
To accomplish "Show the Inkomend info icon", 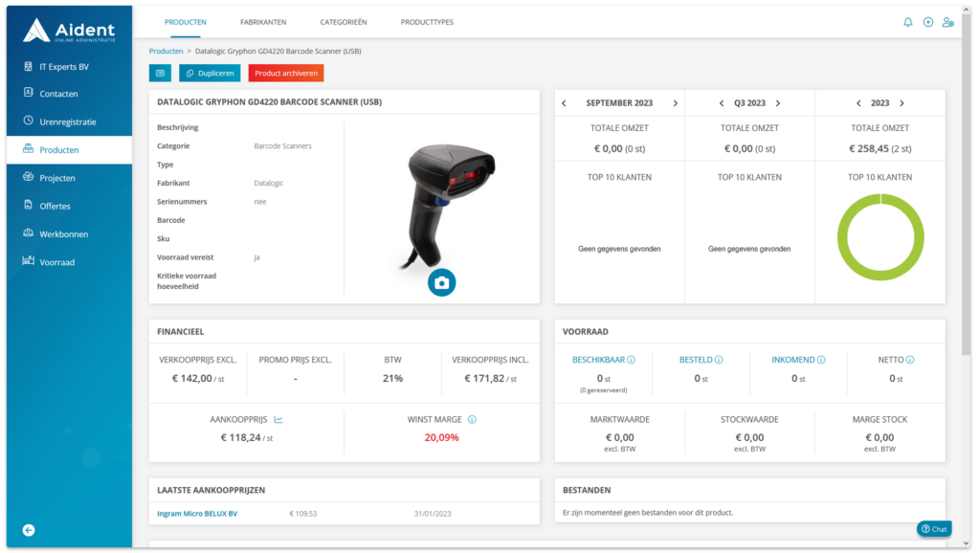I will click(x=821, y=360).
